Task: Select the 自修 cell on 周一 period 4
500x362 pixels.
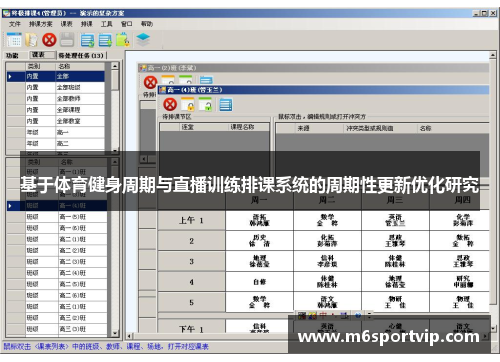Action: tap(259, 282)
